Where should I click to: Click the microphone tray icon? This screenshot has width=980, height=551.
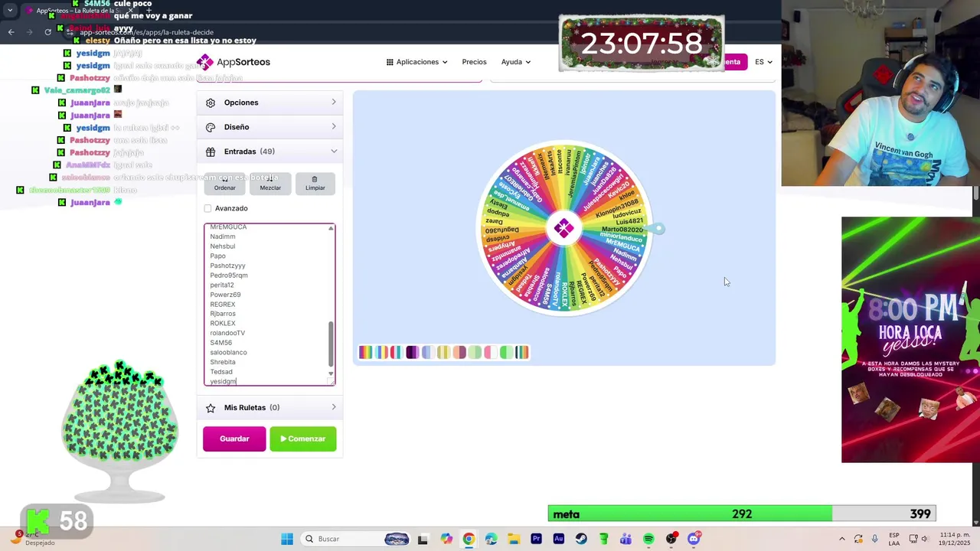(x=874, y=539)
